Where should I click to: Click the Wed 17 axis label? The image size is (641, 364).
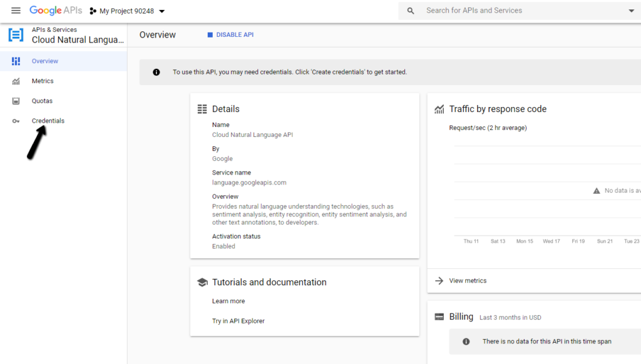tap(551, 241)
